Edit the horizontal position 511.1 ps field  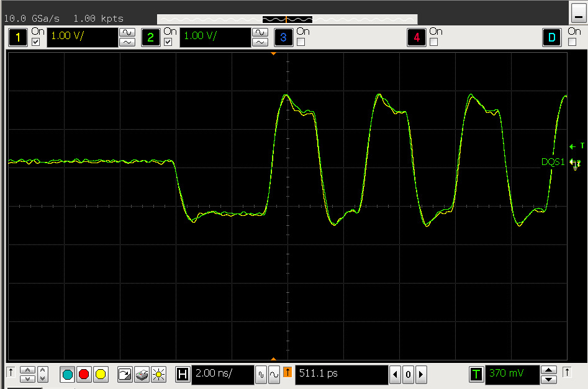pyautogui.click(x=341, y=374)
